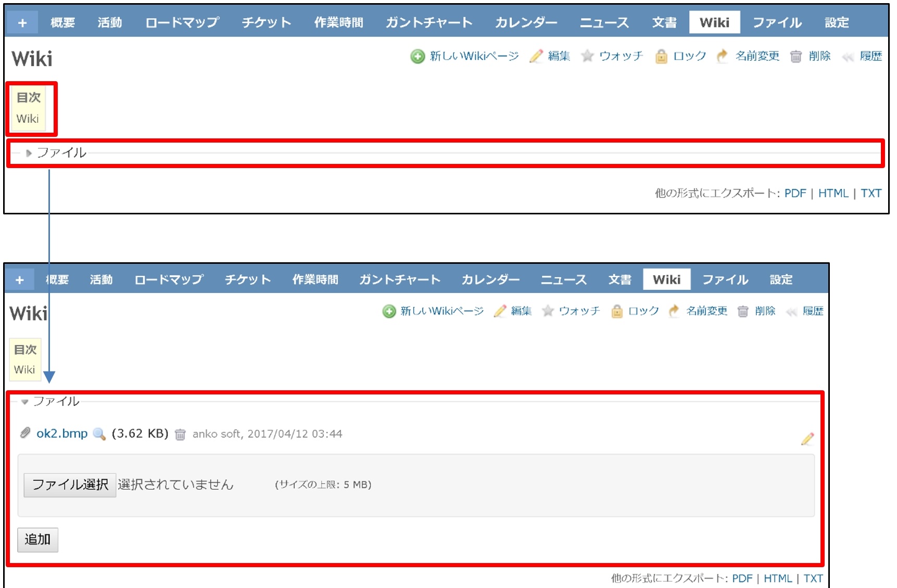Delete the Wiki page using the 削除 trash icon
The image size is (897, 588).
[x=797, y=56]
